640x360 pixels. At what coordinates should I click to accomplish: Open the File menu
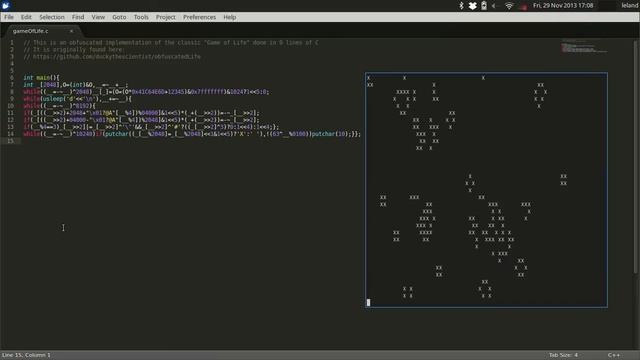click(x=9, y=17)
